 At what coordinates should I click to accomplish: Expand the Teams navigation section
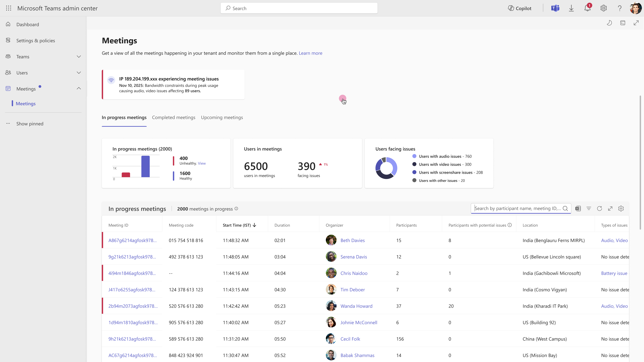point(79,57)
